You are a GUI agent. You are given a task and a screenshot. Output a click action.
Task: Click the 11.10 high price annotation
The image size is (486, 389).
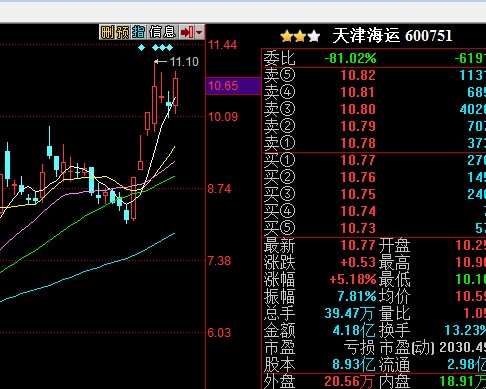[184, 62]
